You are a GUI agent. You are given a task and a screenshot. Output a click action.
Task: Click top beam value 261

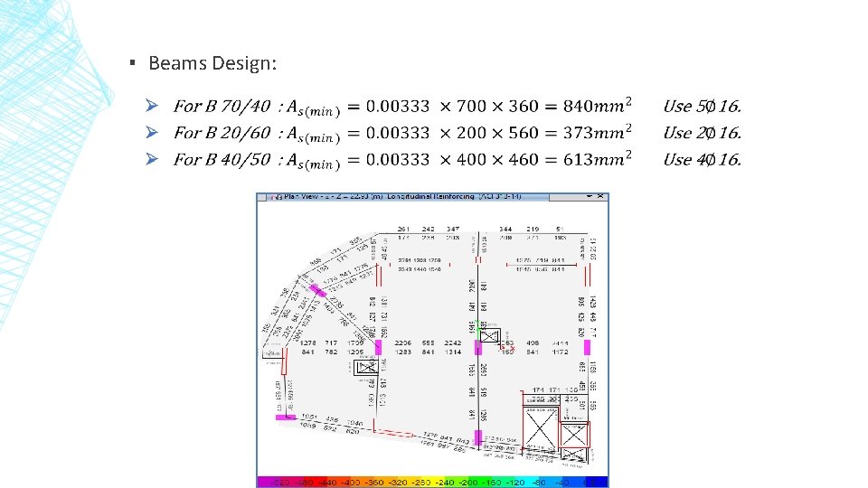click(403, 229)
